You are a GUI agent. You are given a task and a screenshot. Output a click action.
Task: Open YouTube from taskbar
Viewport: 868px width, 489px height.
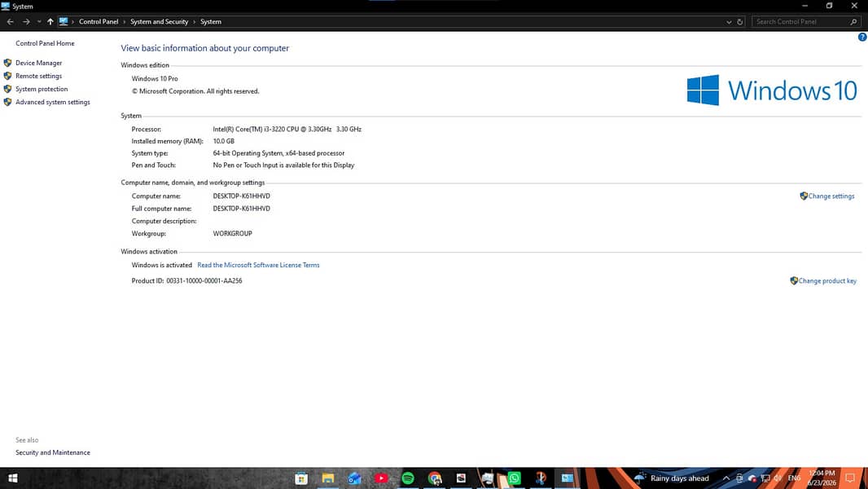point(381,478)
